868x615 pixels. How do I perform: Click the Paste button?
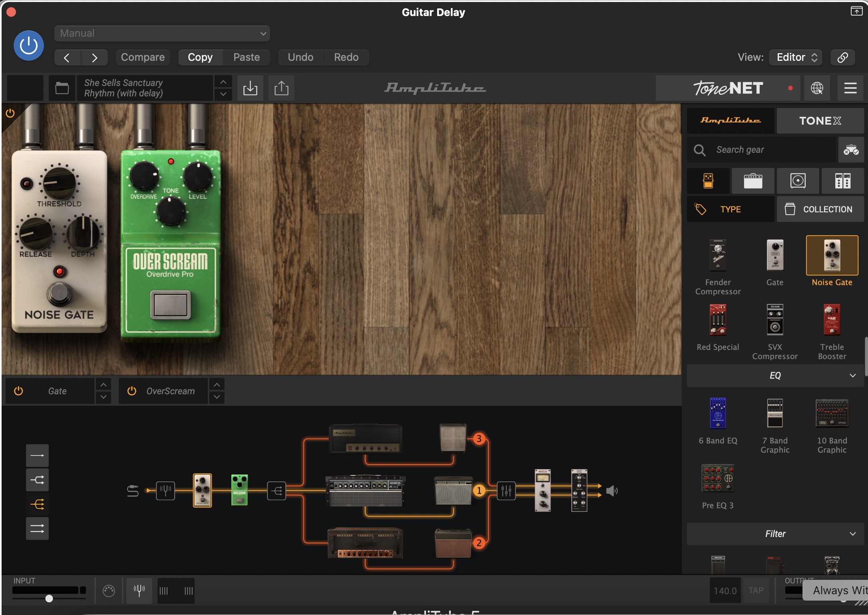pos(246,58)
